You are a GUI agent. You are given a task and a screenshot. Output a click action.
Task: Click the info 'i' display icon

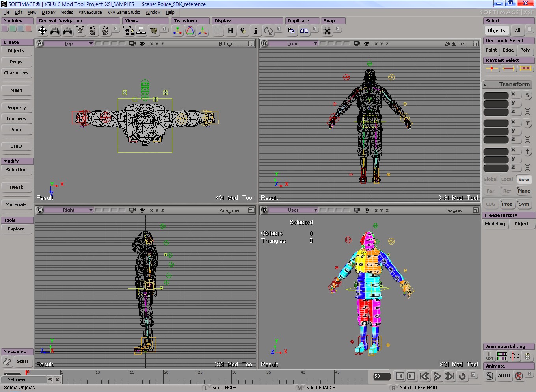(x=255, y=31)
